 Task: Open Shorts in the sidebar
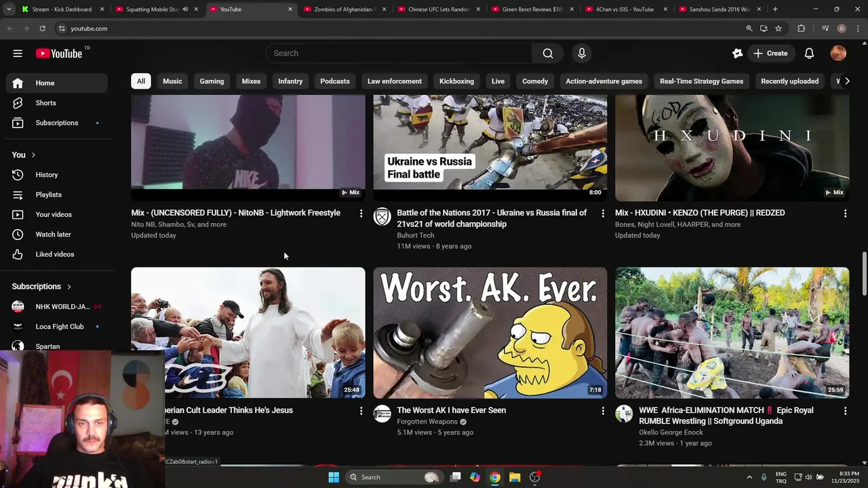[x=57, y=103]
